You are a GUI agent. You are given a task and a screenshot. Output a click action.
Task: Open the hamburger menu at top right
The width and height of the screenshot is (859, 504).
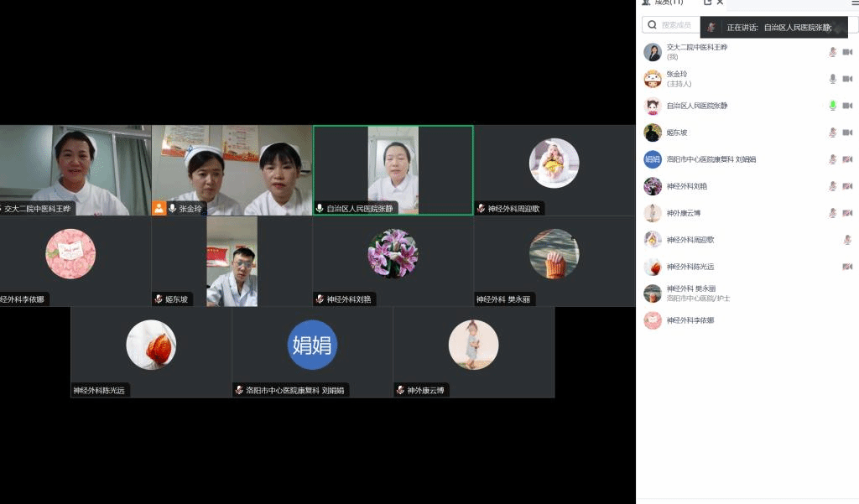click(852, 3)
